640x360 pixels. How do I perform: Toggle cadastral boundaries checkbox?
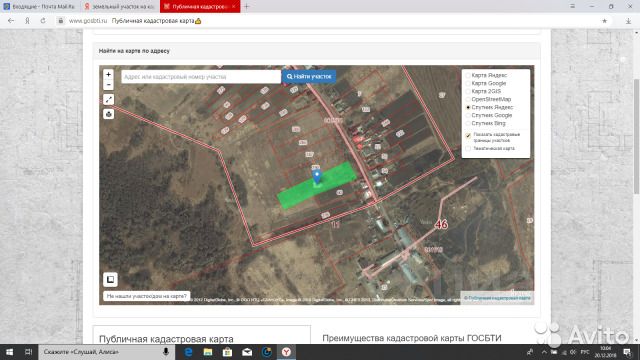468,136
